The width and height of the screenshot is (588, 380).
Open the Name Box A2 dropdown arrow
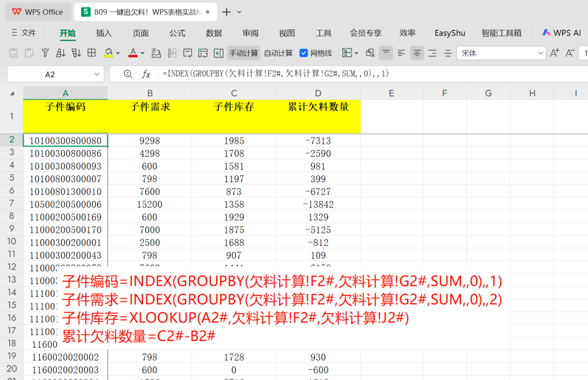click(x=96, y=74)
